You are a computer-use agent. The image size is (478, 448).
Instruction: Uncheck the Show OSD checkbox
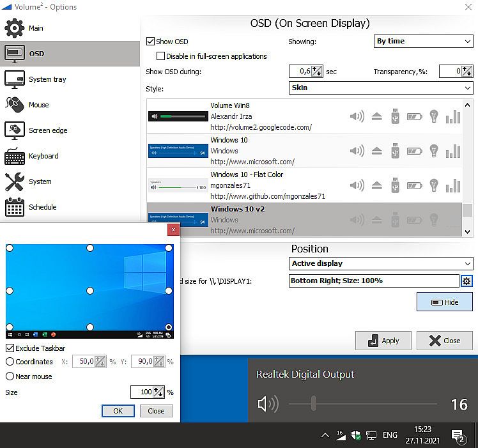(151, 42)
